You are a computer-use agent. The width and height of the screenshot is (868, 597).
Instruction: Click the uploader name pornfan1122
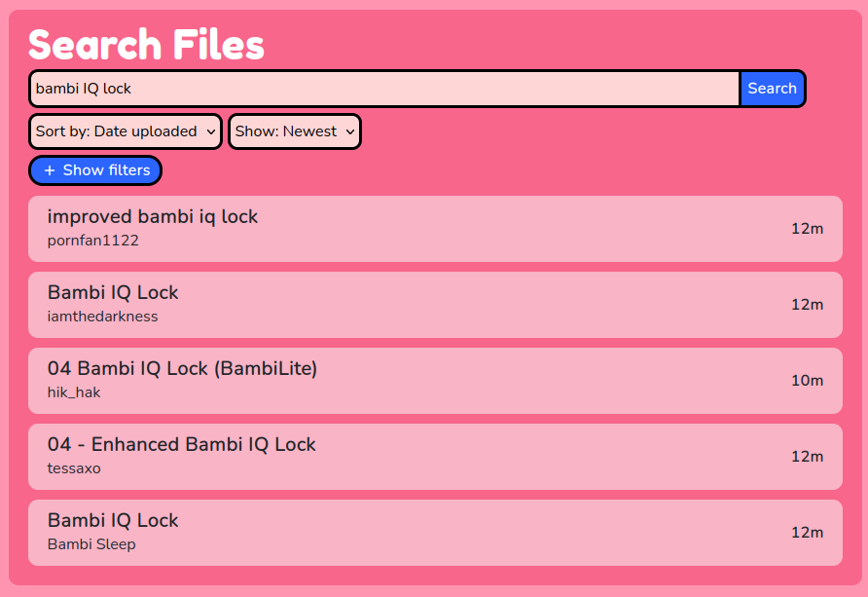[x=93, y=241]
